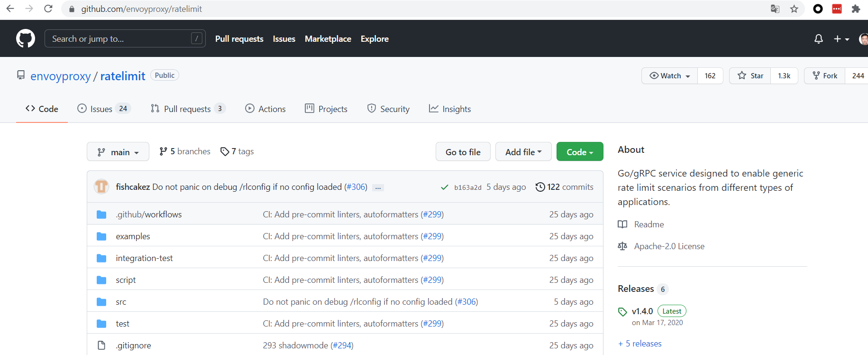The width and height of the screenshot is (868, 355).
Task: Click Go to file button
Action: pos(463,152)
